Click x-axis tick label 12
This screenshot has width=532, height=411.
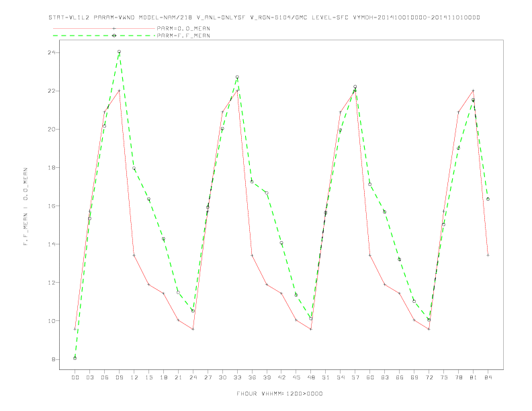[134, 377]
